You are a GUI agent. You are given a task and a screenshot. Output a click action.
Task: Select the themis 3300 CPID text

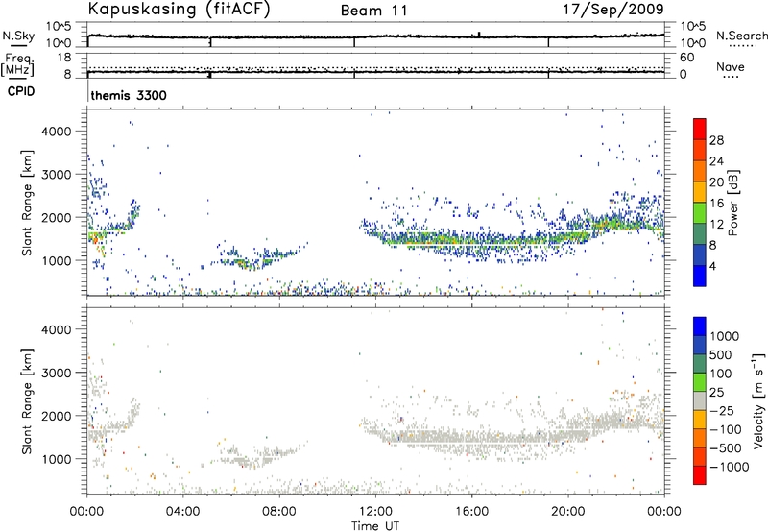coord(129,95)
